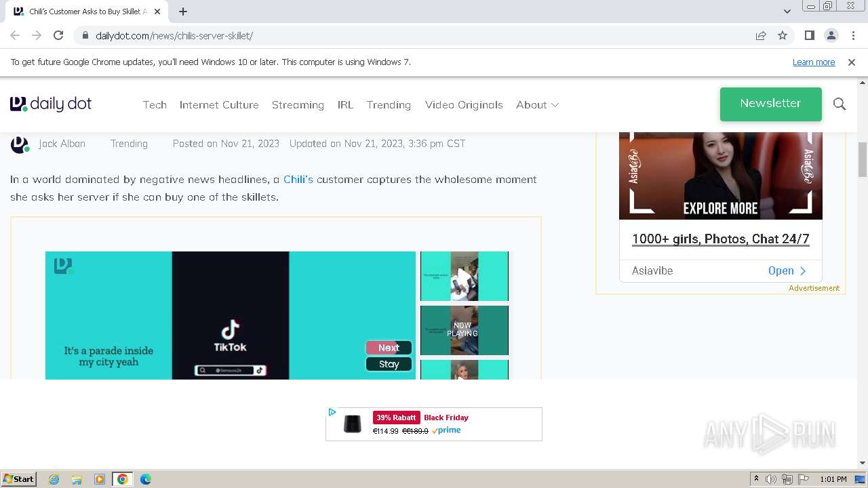Click Stay in the video player
Viewport: 868px width, 488px height.
tap(389, 364)
